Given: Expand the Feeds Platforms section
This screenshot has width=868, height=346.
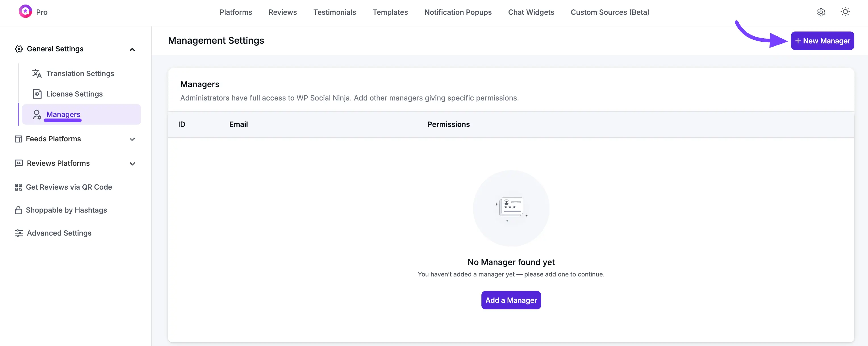Looking at the screenshot, I should point(132,139).
